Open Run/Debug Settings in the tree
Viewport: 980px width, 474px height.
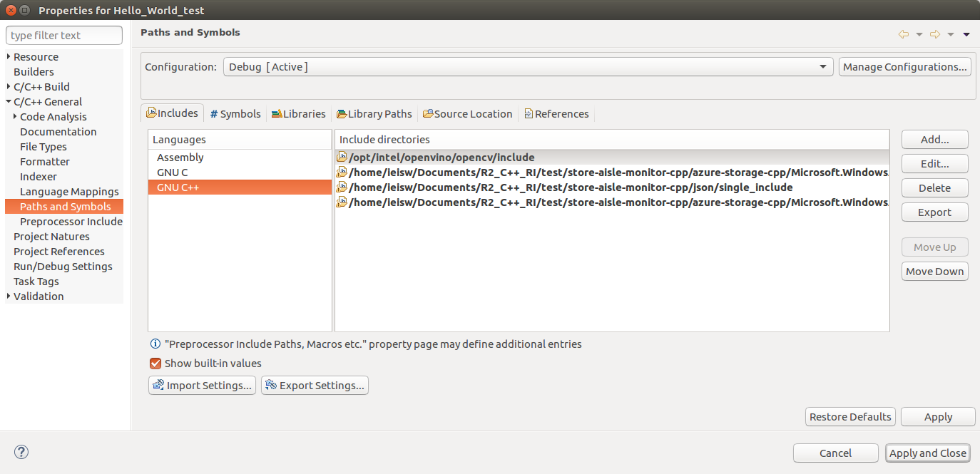pos(63,266)
